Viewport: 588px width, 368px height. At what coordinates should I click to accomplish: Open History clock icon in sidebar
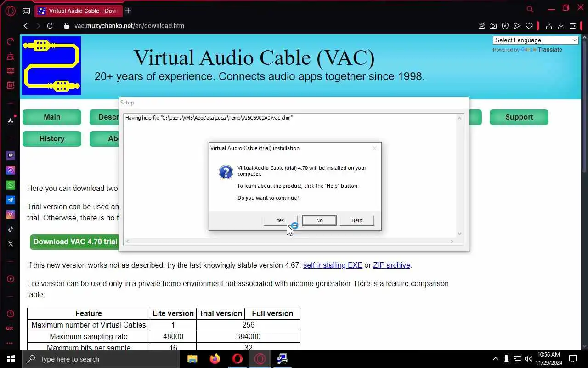(x=10, y=314)
